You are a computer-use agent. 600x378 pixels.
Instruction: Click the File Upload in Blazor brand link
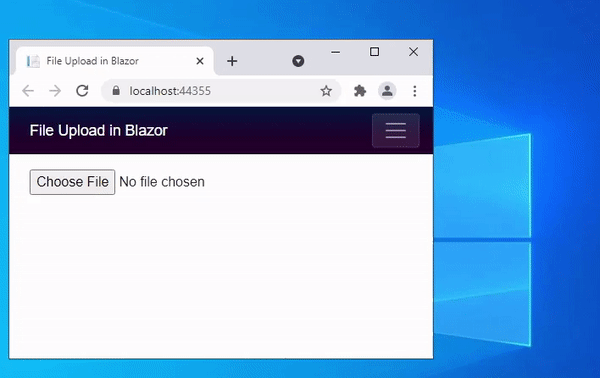[99, 130]
